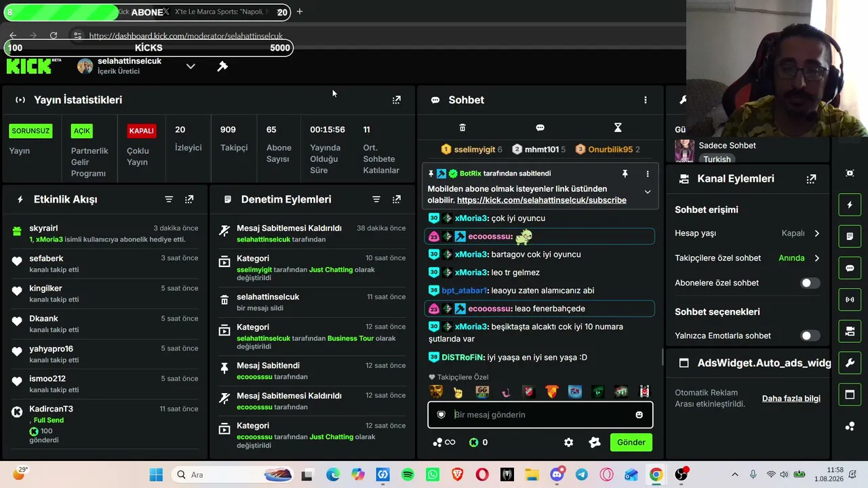Open Spotify from the taskbar

click(x=408, y=475)
